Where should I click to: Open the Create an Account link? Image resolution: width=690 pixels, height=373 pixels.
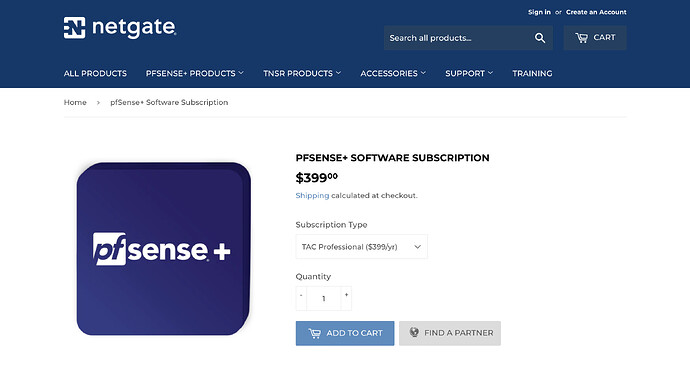coord(596,12)
